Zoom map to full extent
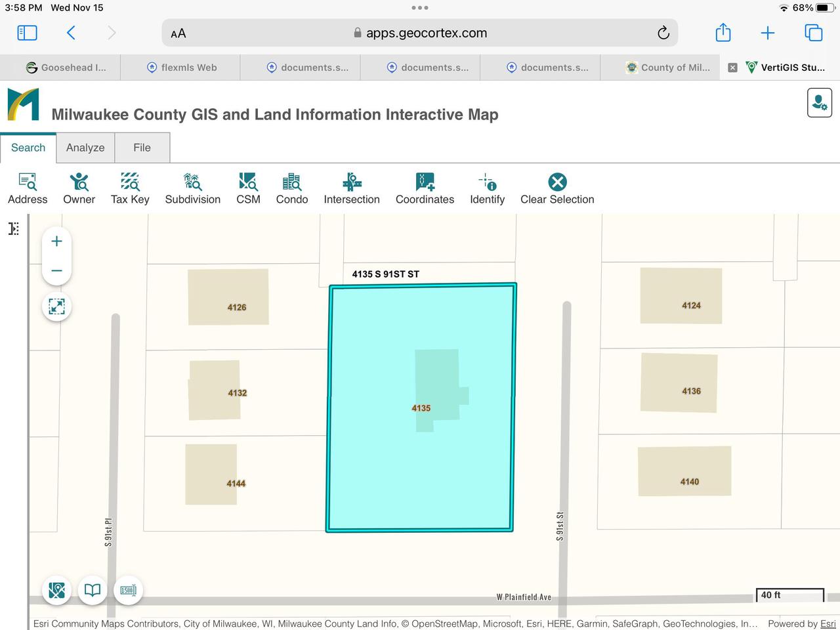 [x=57, y=306]
